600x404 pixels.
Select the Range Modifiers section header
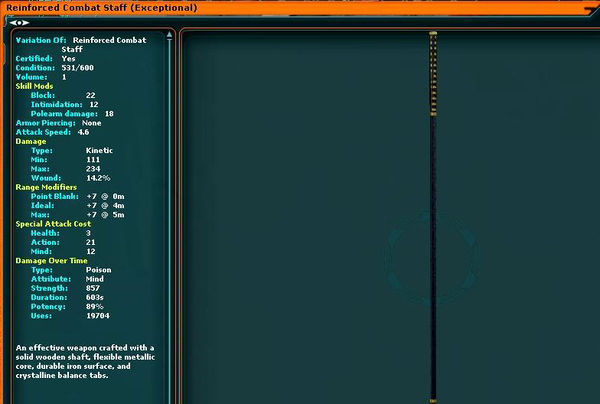pyautogui.click(x=46, y=187)
